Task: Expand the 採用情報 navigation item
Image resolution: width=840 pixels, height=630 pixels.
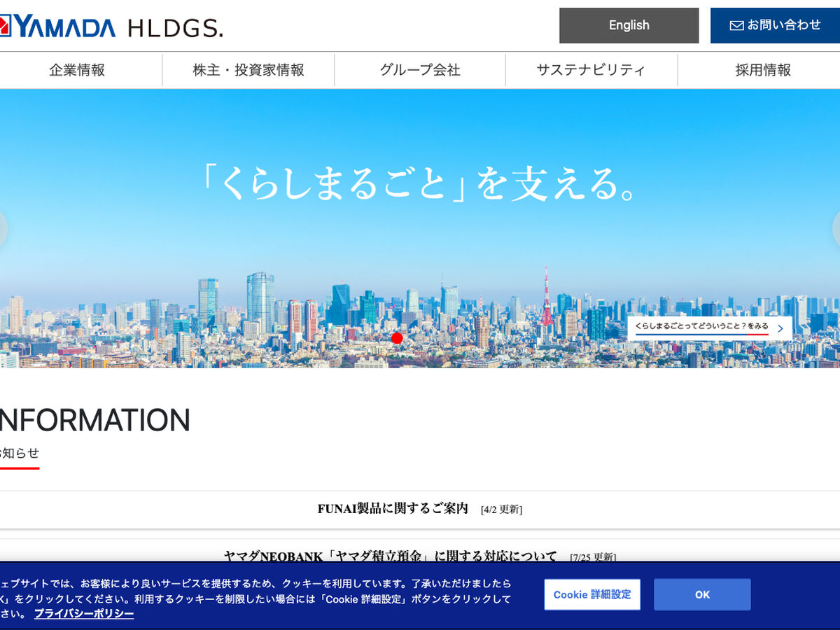Action: point(762,70)
